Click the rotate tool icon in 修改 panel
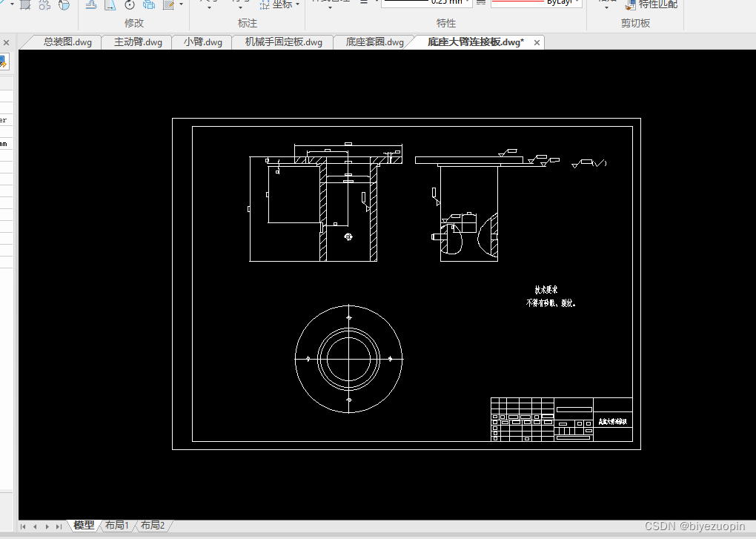The height and width of the screenshot is (539, 756). point(129,5)
